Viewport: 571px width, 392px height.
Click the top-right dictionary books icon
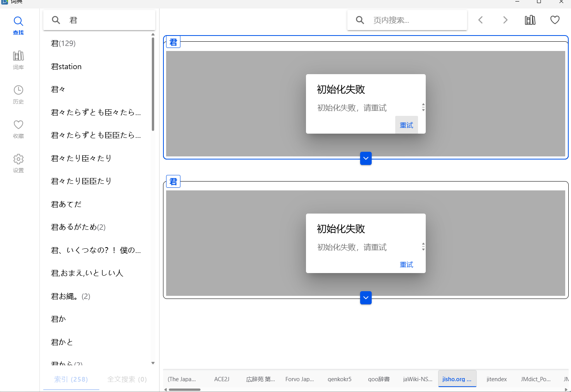click(x=530, y=20)
